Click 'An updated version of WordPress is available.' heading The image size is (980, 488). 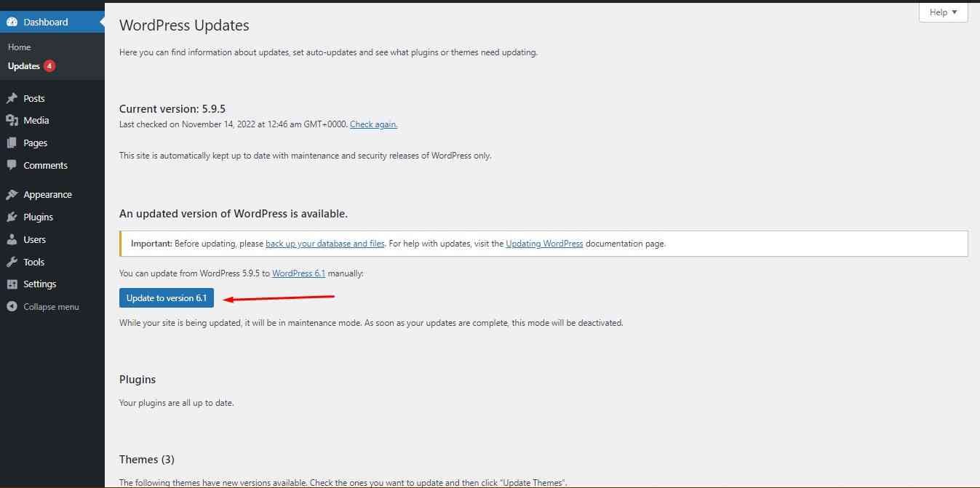click(x=234, y=214)
